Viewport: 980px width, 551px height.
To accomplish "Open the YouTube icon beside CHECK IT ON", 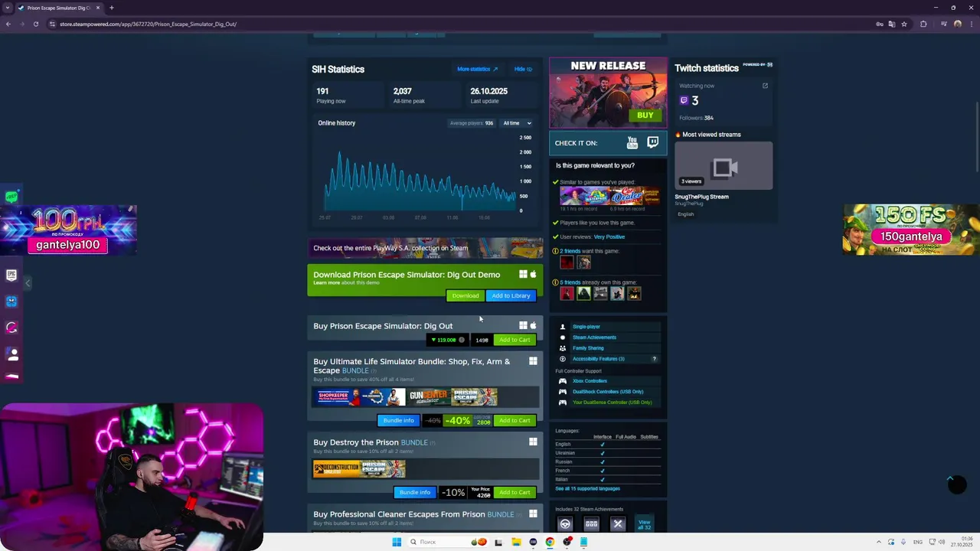I will [x=632, y=142].
